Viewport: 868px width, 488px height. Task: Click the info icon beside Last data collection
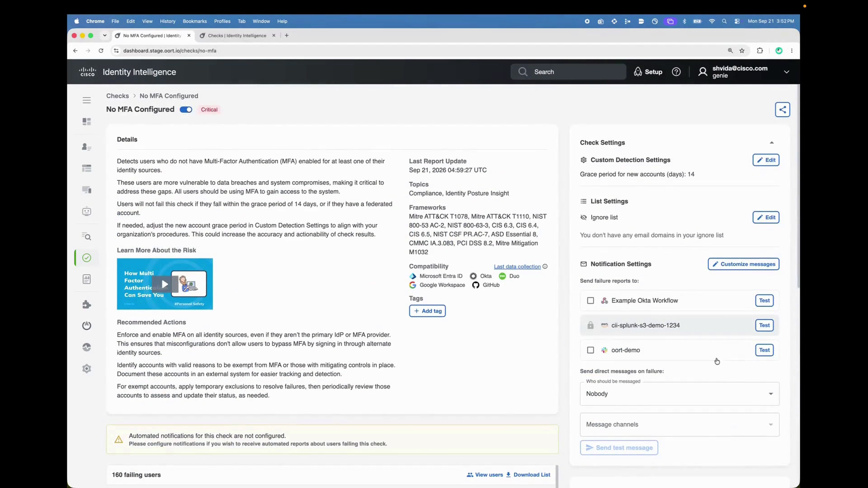(545, 267)
